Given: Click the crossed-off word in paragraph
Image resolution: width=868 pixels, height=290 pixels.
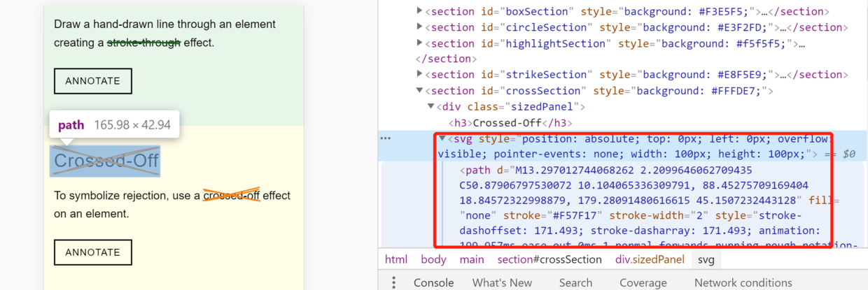Looking at the screenshot, I should [x=231, y=196].
